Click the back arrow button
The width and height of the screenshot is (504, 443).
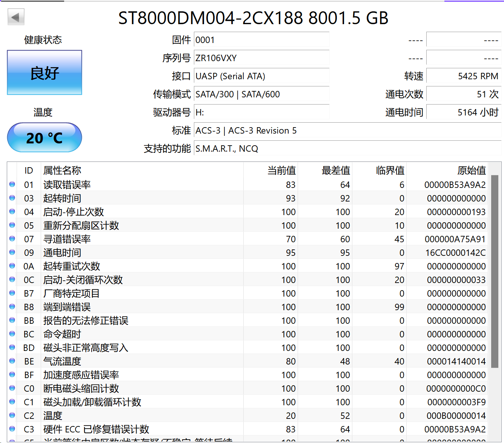(x=16, y=17)
